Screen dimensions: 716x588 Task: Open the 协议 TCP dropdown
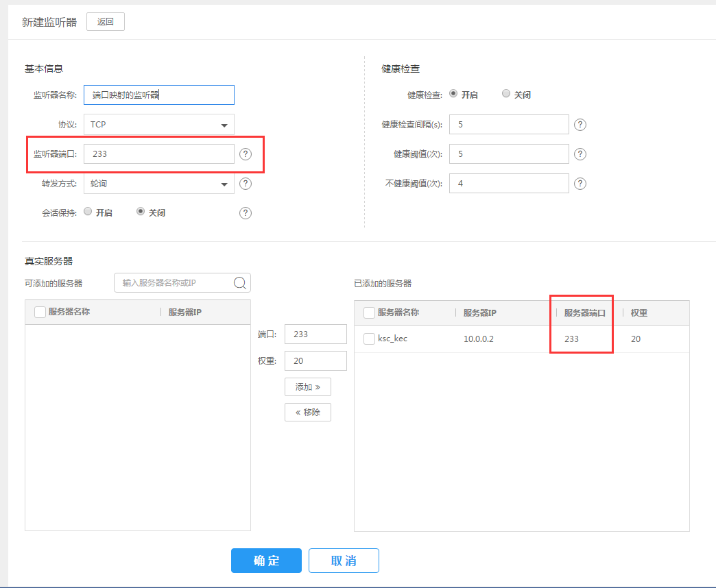pyautogui.click(x=159, y=125)
